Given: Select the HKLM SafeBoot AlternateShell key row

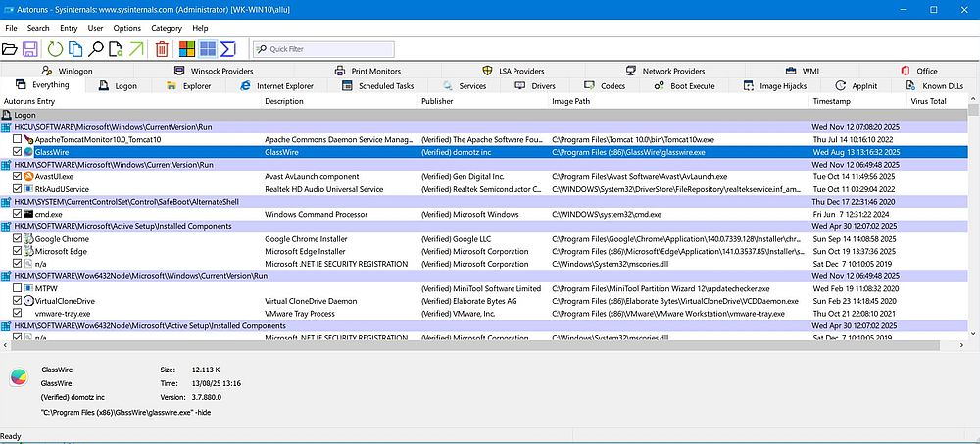Looking at the screenshot, I should 484,201.
